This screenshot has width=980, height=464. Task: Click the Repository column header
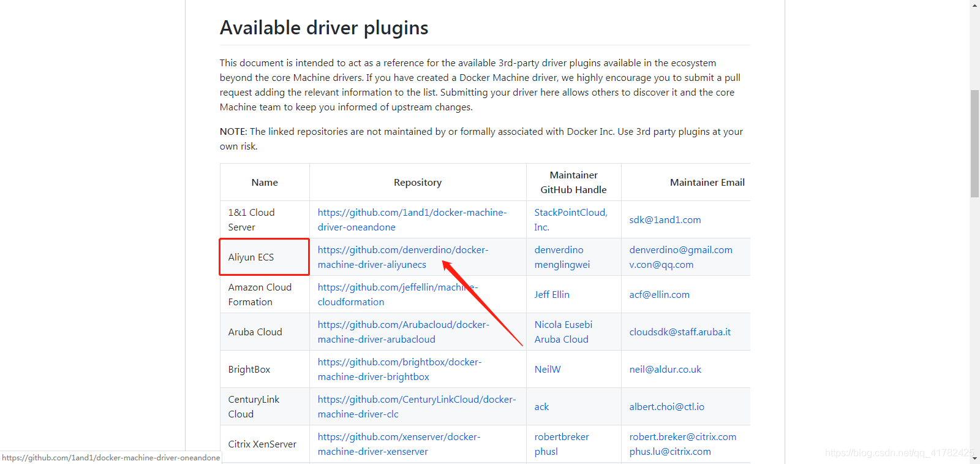point(418,182)
